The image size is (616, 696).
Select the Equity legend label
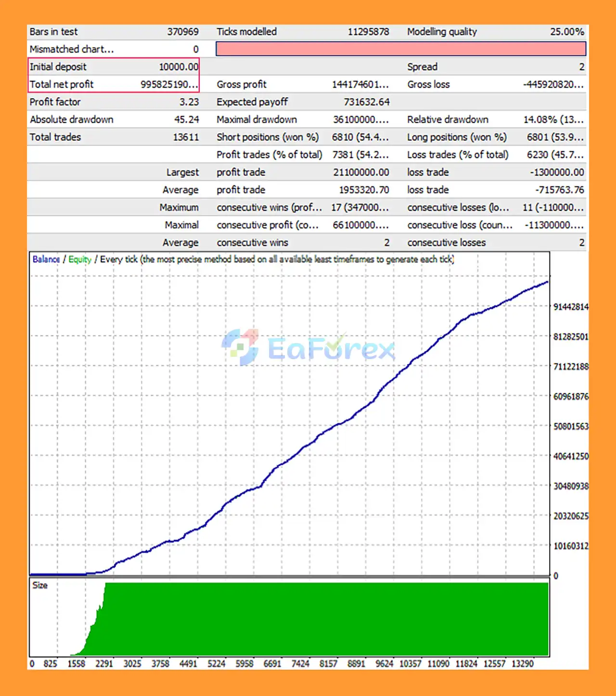(x=80, y=259)
